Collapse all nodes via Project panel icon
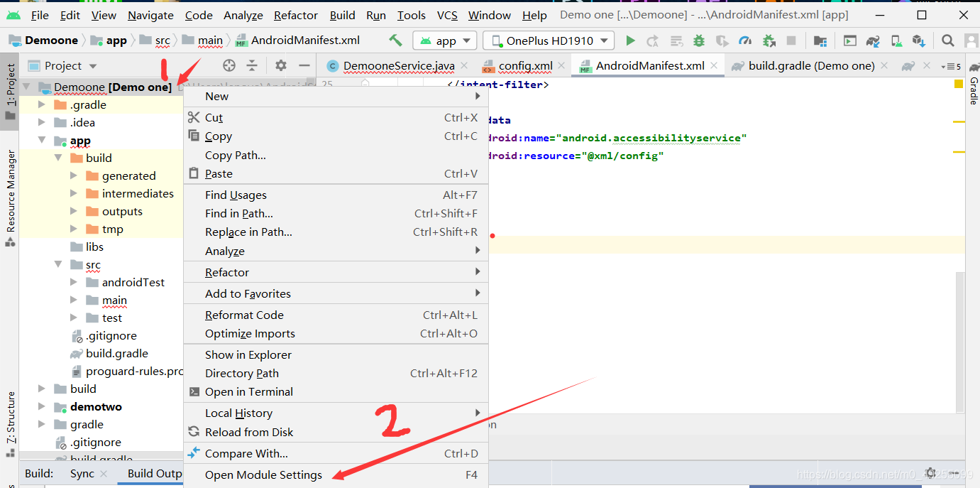 click(x=252, y=65)
